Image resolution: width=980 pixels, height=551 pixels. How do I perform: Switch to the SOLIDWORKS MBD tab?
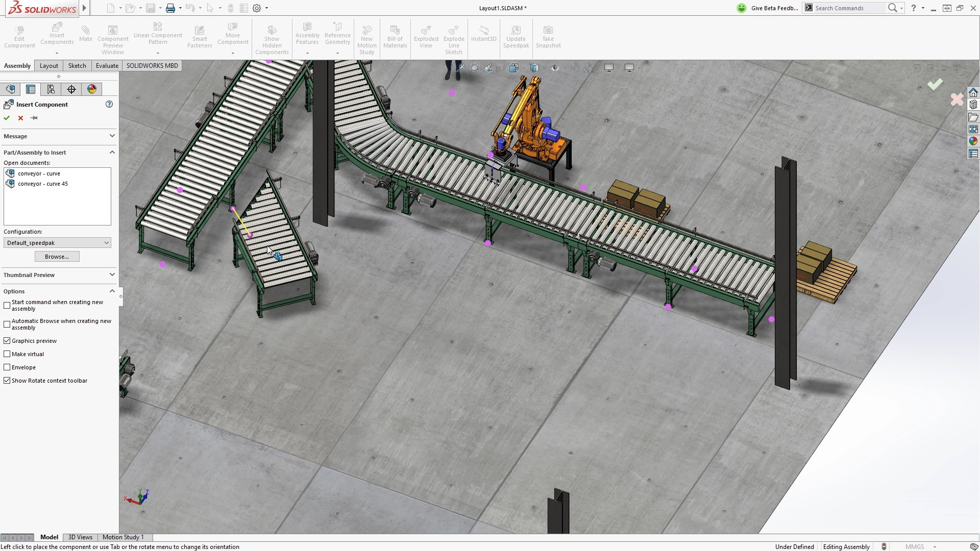coord(152,66)
